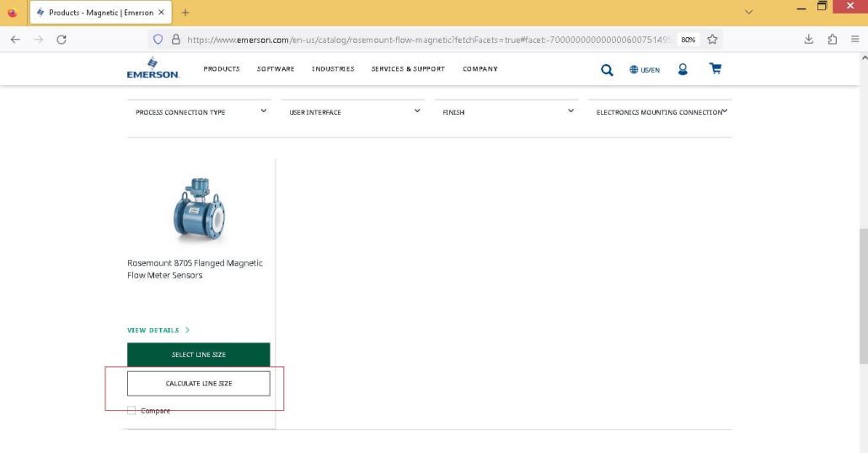Go back with the browser back arrow
The height and width of the screenshot is (453, 868).
click(x=15, y=40)
